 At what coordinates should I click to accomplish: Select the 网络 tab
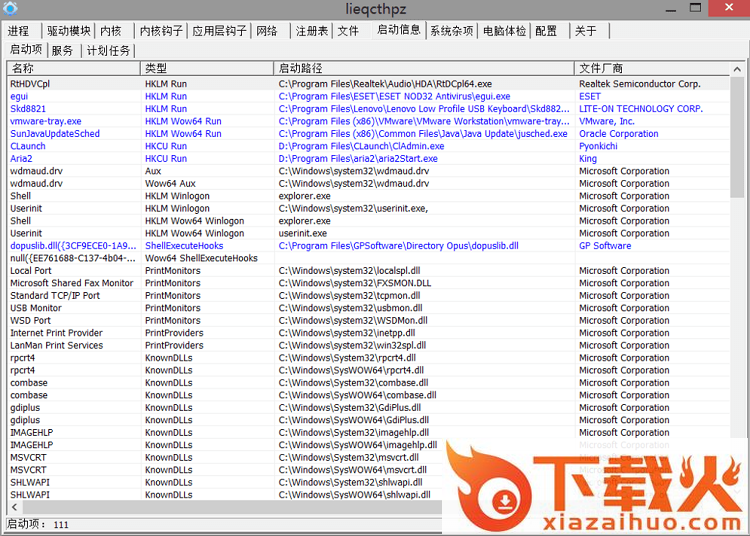(x=266, y=31)
